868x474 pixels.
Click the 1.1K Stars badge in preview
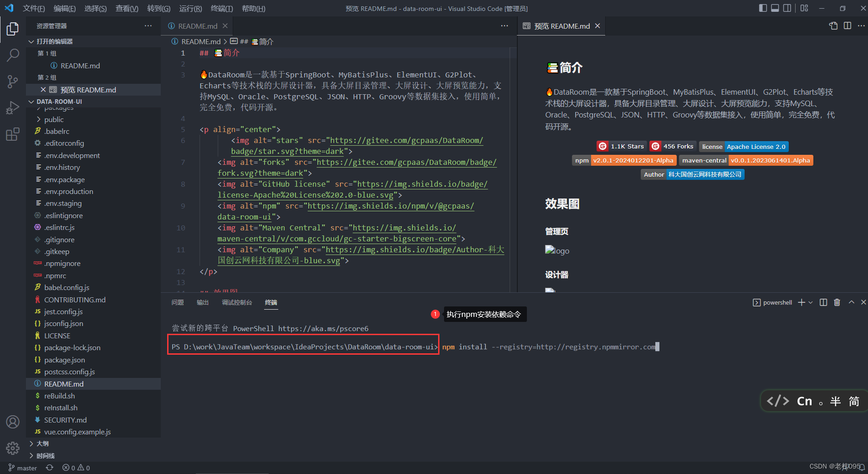click(621, 146)
